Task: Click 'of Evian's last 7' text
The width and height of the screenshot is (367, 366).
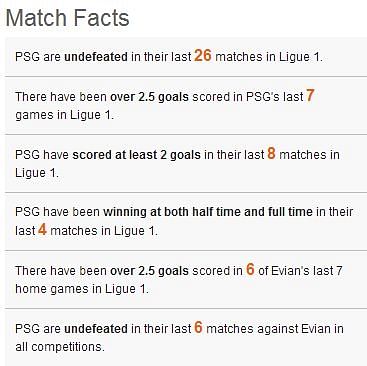Action: pyautogui.click(x=301, y=271)
